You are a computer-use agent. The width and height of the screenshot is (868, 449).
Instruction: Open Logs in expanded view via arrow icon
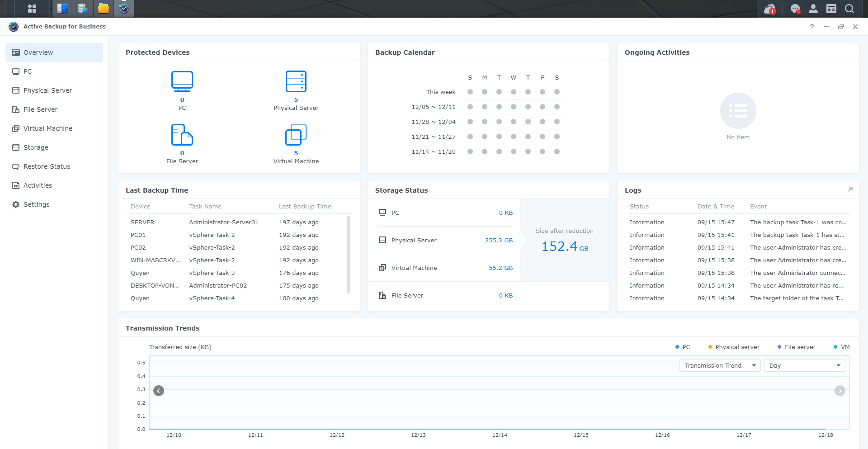[850, 190]
